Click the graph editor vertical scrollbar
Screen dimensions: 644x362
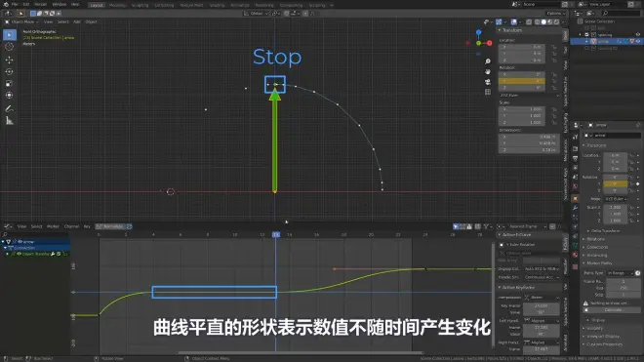494,294
